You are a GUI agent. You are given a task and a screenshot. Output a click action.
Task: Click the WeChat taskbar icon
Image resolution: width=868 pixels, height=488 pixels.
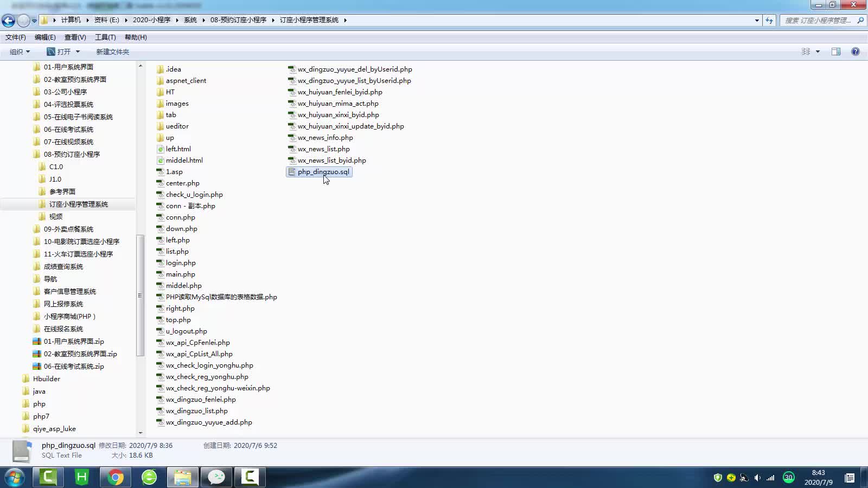click(216, 477)
